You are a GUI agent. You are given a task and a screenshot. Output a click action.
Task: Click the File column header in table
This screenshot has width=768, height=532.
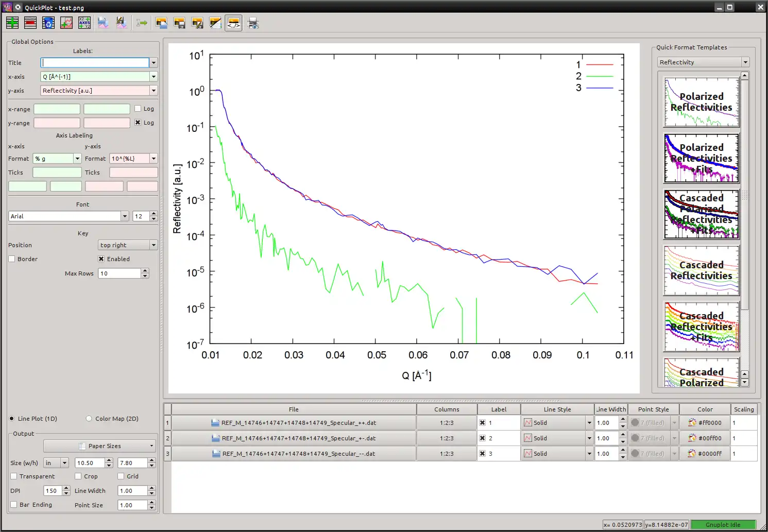(294, 409)
